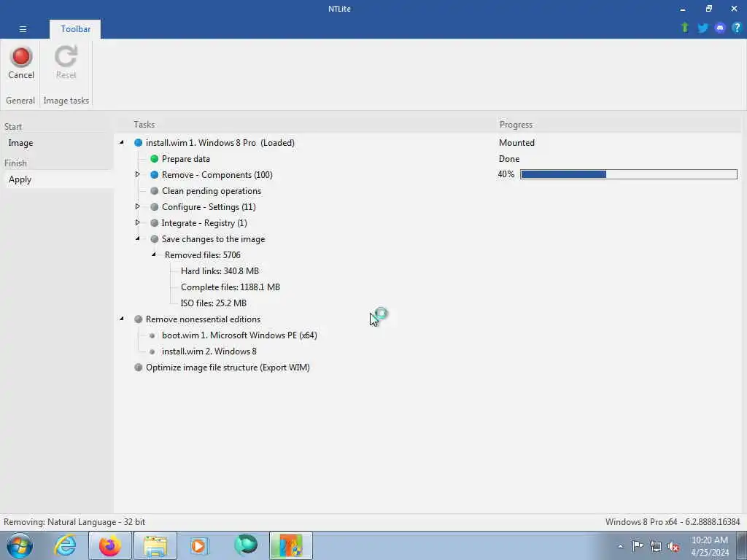This screenshot has width=747, height=560.
Task: Select ISO files: 25.2 MB row
Action: (x=214, y=303)
